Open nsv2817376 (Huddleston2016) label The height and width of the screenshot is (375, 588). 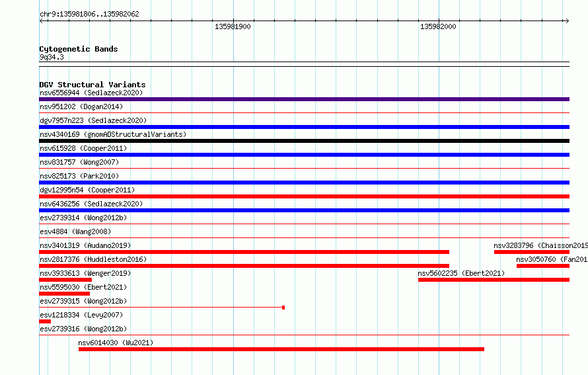tap(93, 259)
